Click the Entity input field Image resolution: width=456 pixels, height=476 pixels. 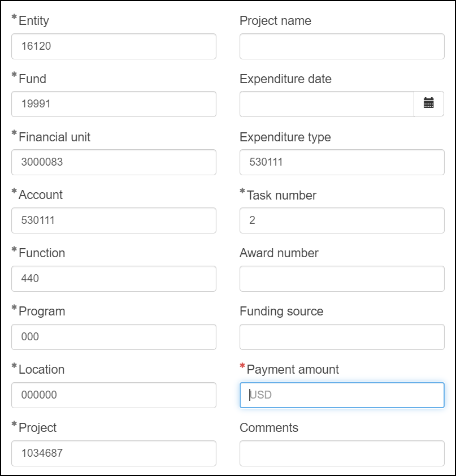114,46
